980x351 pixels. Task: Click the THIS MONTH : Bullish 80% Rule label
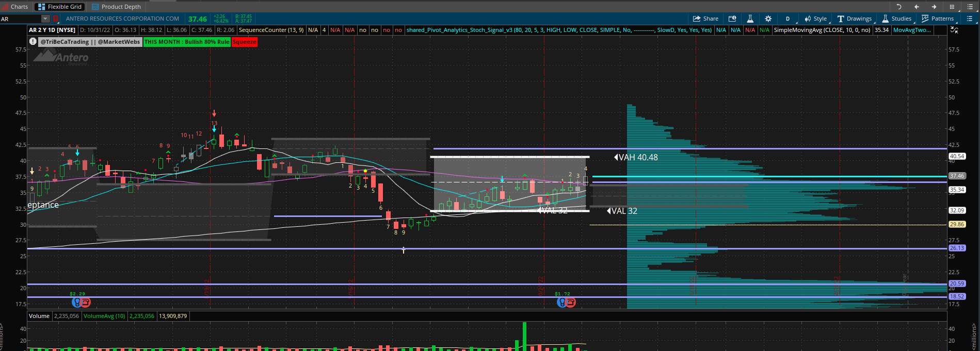(187, 42)
